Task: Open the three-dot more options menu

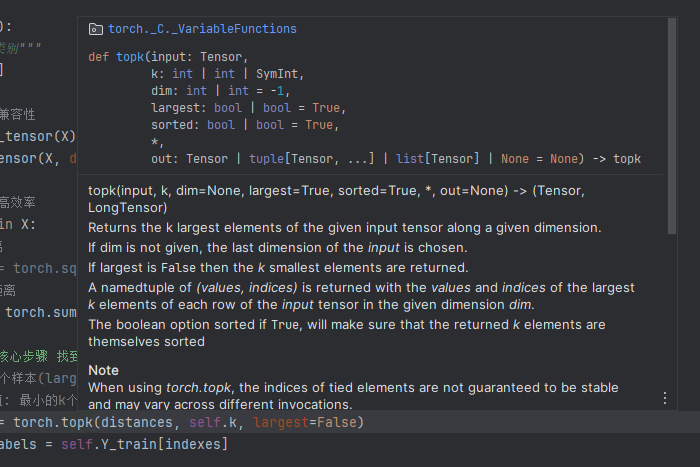Action: click(665, 398)
